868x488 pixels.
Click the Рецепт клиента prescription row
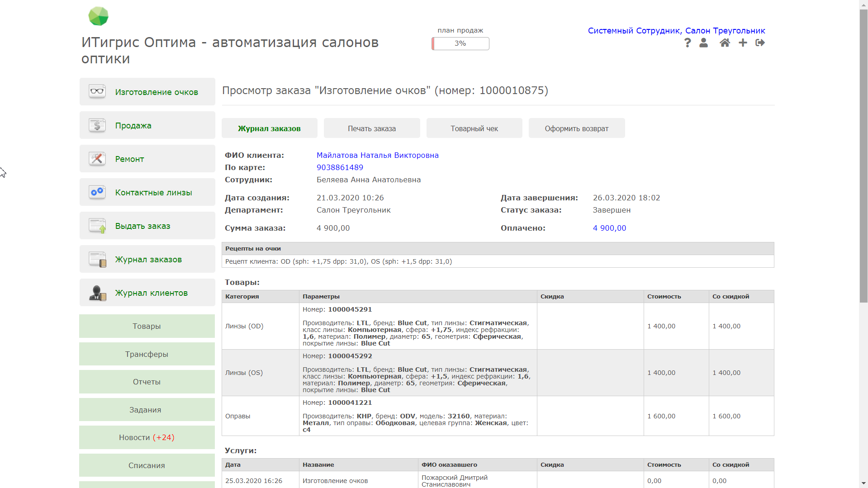(498, 261)
